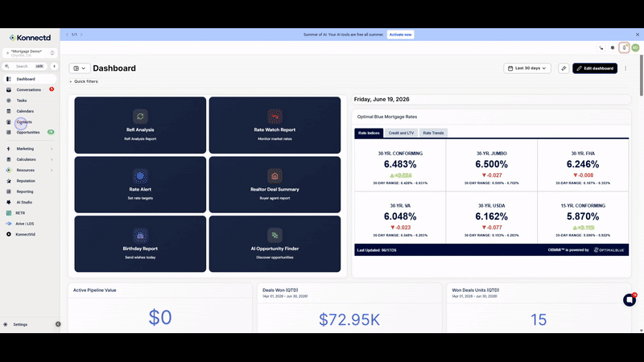Click the Konnectd logo
The width and height of the screenshot is (644, 362).
[30, 38]
